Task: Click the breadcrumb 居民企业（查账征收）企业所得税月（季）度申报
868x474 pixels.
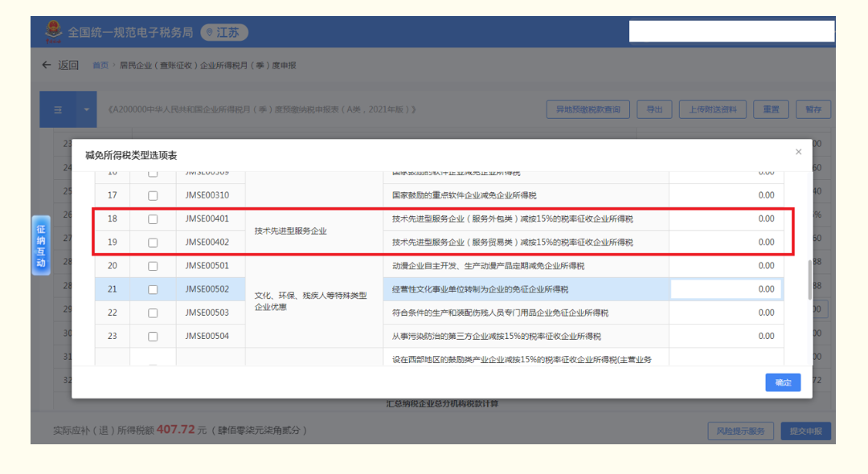Action: (x=207, y=65)
